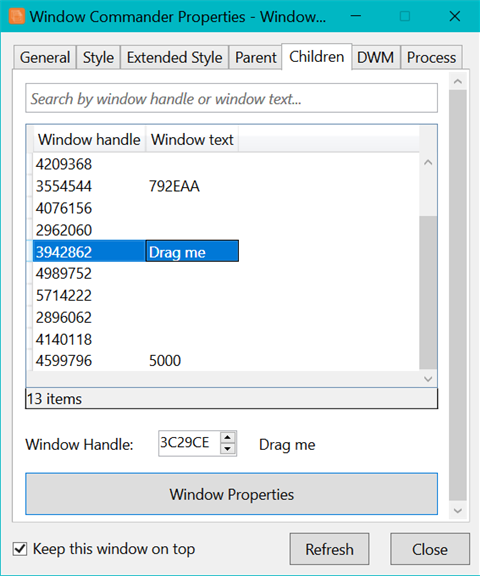Open the Style tab
Image resolution: width=480 pixels, height=576 pixels.
point(98,57)
